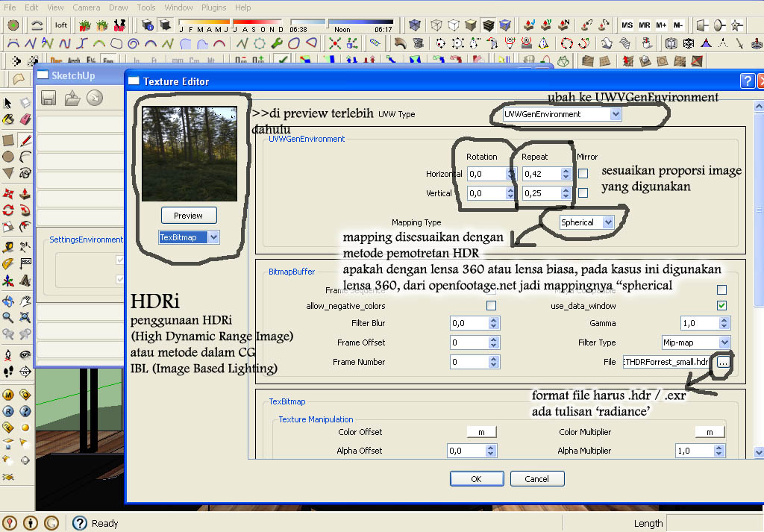Click the Color Multiplier m button
The image size is (764, 532).
point(710,432)
